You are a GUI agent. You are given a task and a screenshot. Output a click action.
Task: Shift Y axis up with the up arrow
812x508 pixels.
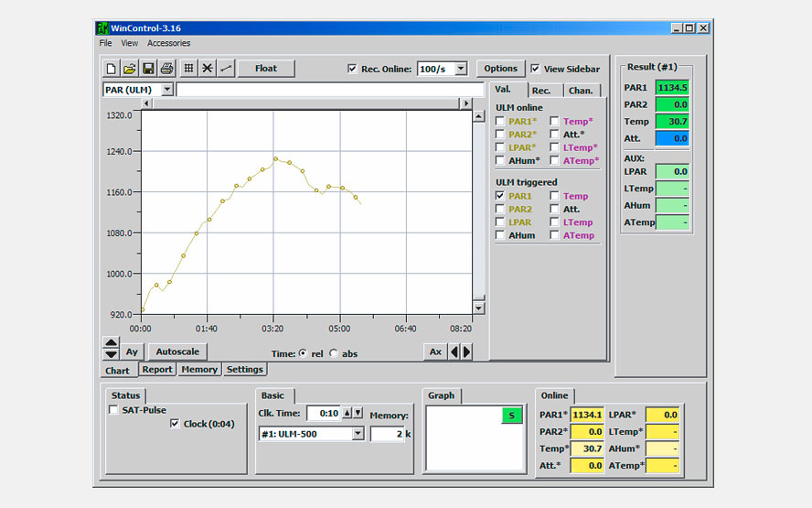[x=111, y=342]
